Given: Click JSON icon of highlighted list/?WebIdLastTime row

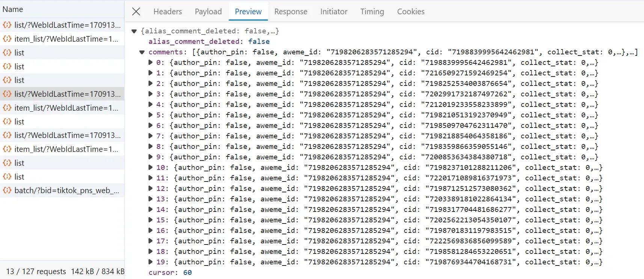Looking at the screenshot, I should tap(7, 94).
